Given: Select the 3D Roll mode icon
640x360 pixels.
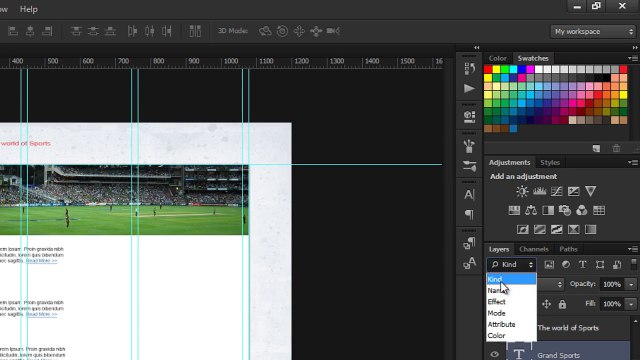Looking at the screenshot, I should click(282, 31).
